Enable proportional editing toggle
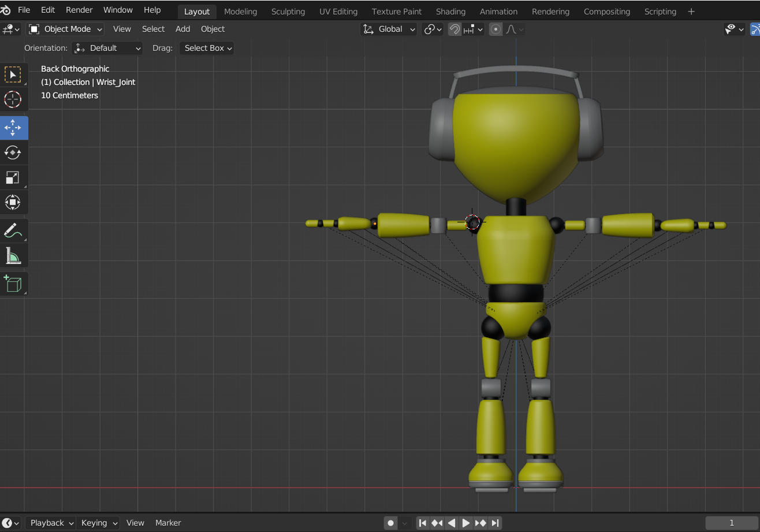Screen dimensions: 760x532 tap(496, 29)
